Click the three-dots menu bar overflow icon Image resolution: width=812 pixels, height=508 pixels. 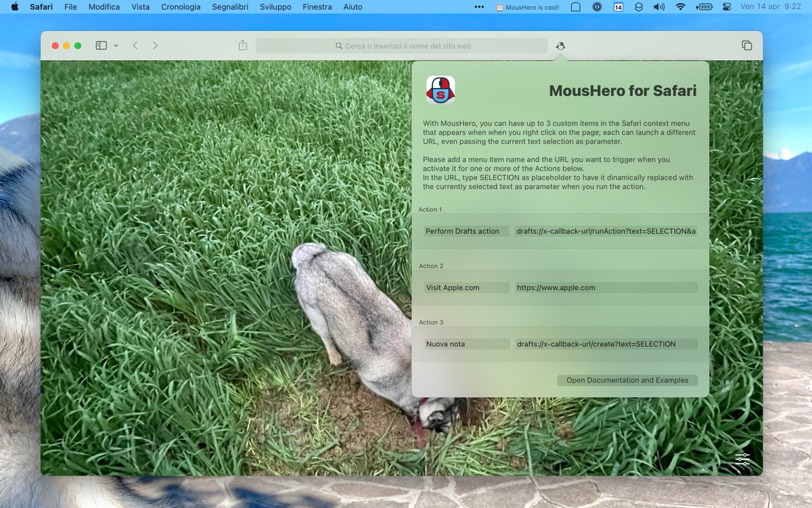(479, 7)
